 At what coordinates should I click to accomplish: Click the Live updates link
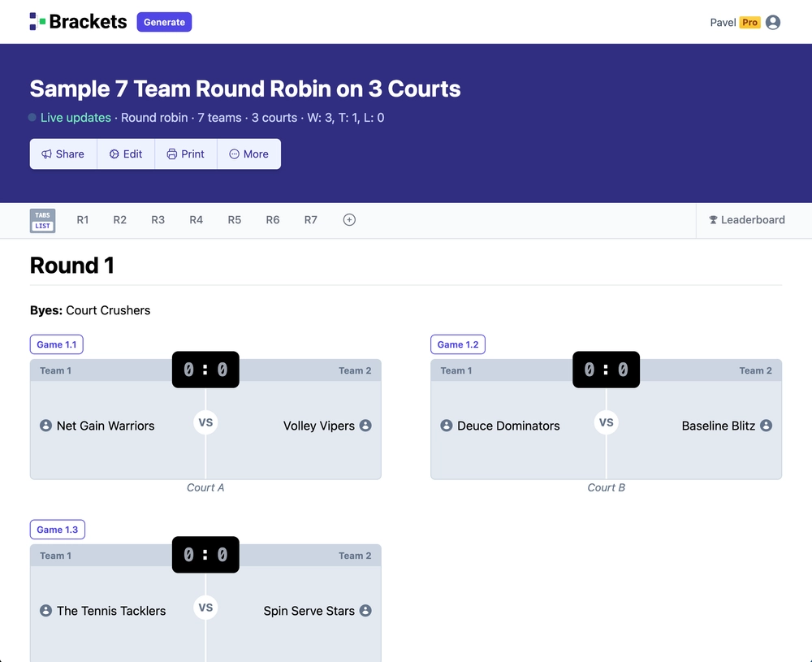(76, 118)
